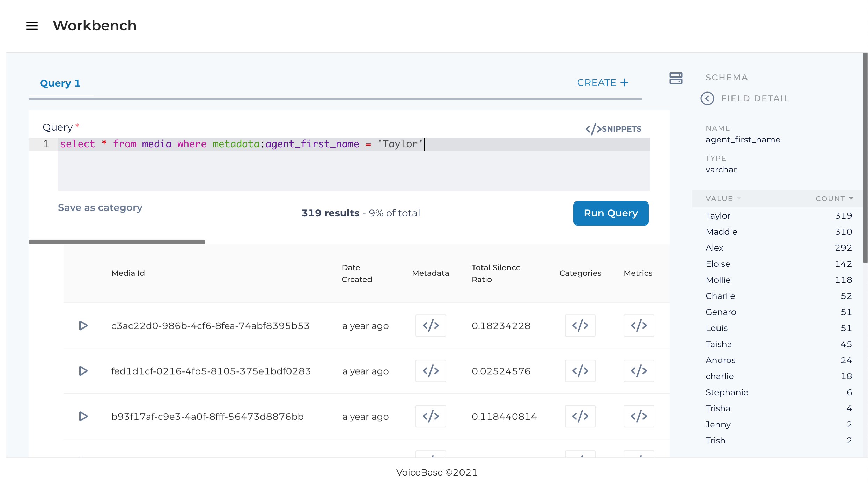
Task: Click the agent_first_name field name
Action: point(743,140)
